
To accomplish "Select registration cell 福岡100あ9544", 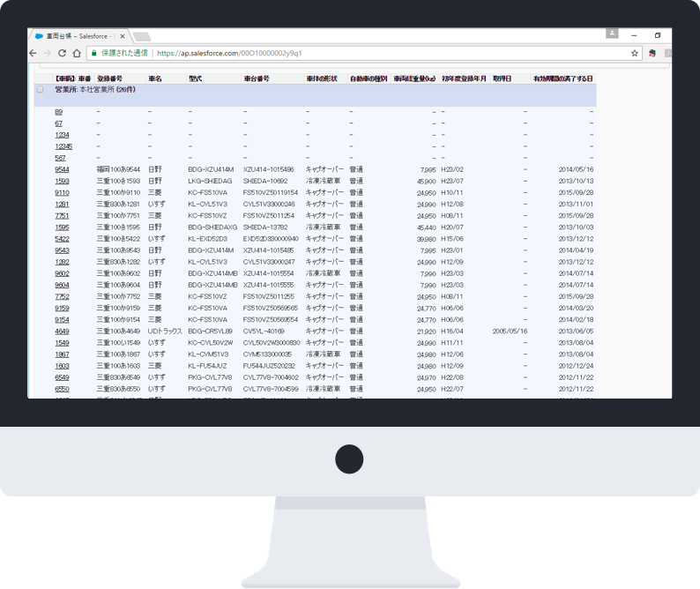I will [118, 169].
